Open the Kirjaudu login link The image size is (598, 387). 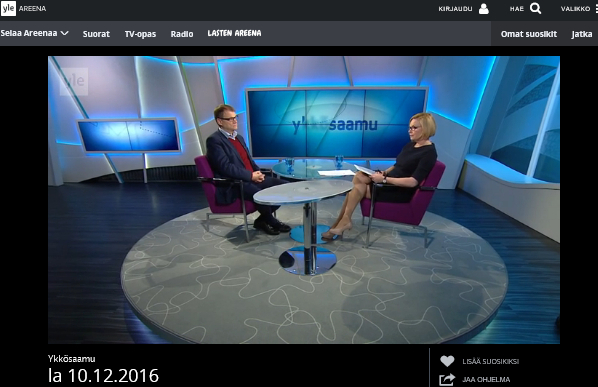(455, 9)
